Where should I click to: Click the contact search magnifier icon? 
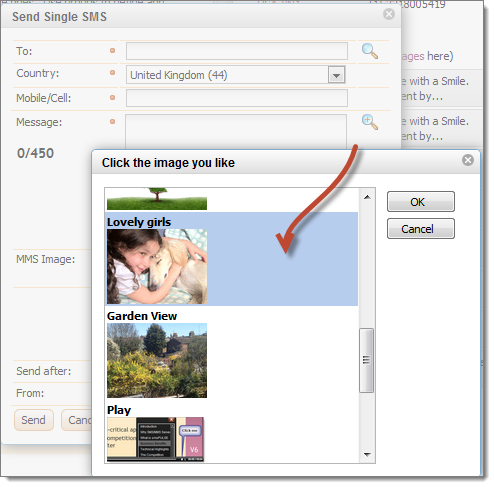point(370,51)
